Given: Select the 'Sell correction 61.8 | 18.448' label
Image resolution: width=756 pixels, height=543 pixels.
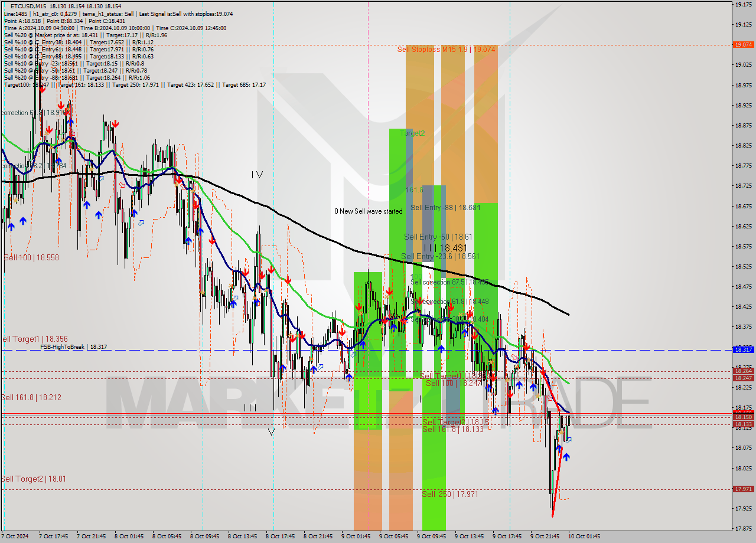Looking at the screenshot, I should tap(450, 302).
